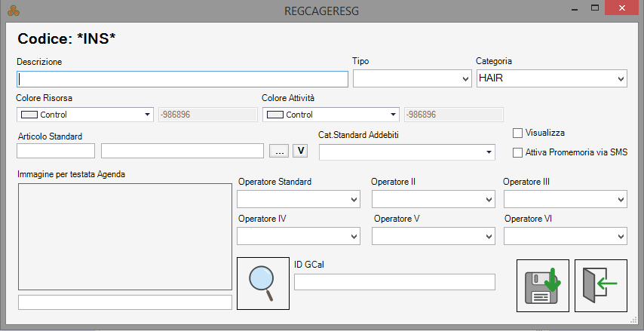644x331 pixels.
Task: Open the Operatore Standard dropdown
Action: 299,199
